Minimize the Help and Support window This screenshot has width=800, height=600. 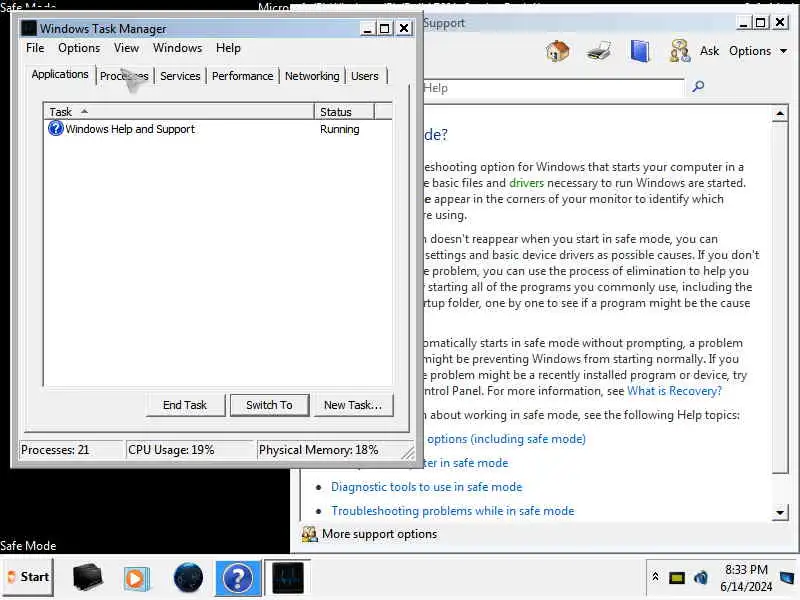tap(743, 22)
